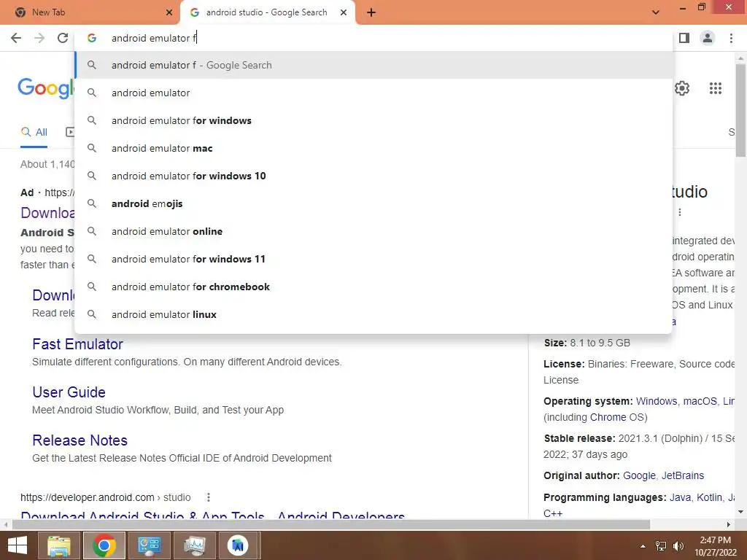Screen dimensions: 747x560
Task: Pick 'android emulator for chromebook' suggestion
Action: [x=374, y=287]
